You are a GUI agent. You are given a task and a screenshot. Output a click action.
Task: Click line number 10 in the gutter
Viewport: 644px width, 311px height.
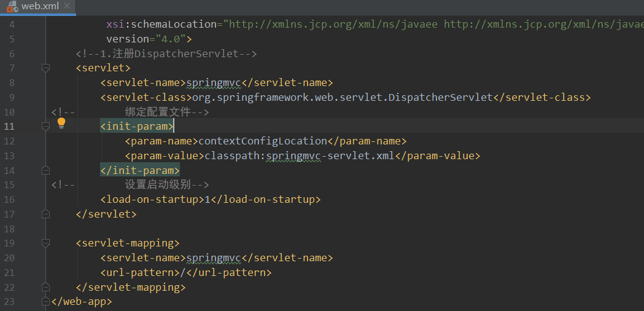pyautogui.click(x=9, y=112)
